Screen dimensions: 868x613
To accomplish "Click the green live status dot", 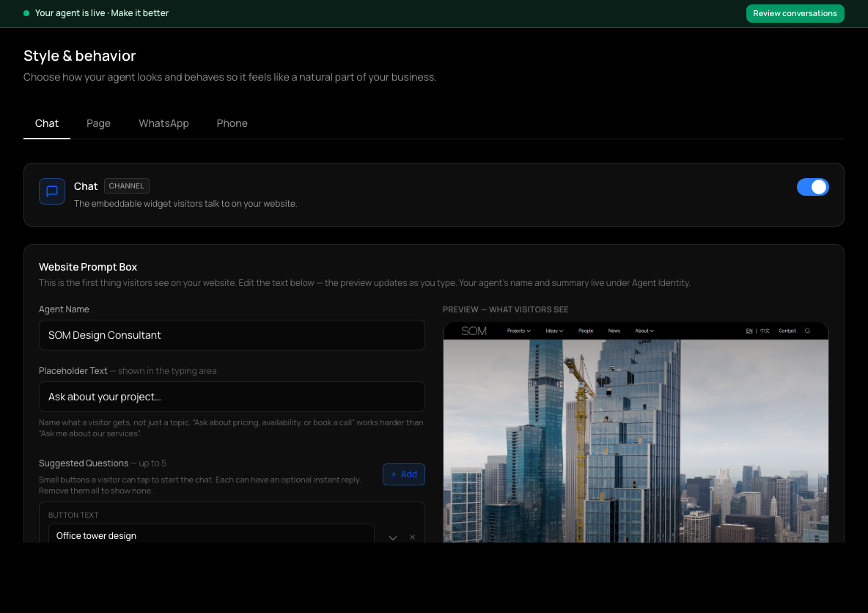I will pyautogui.click(x=26, y=12).
